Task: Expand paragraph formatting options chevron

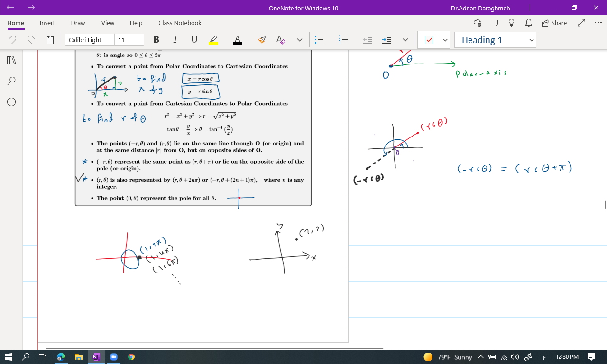Action: tap(405, 40)
